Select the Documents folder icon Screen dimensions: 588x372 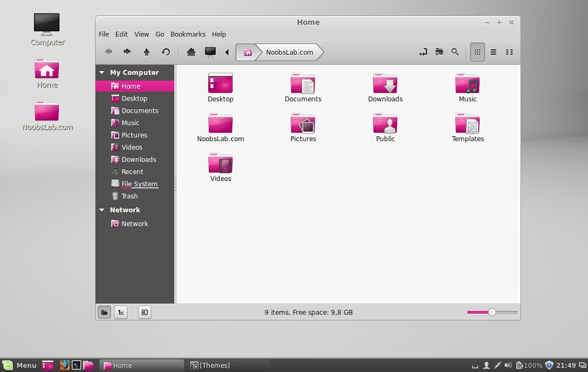303,83
